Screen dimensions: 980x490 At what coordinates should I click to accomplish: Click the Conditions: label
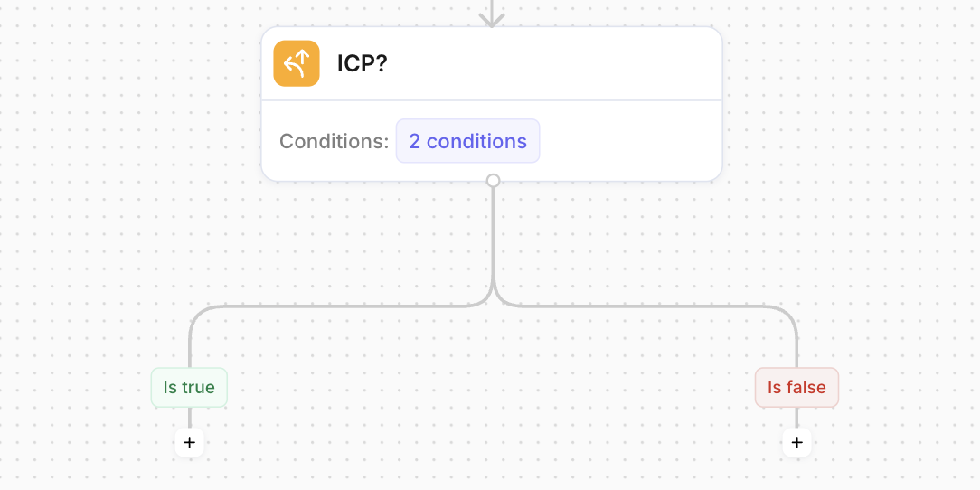[x=334, y=141]
